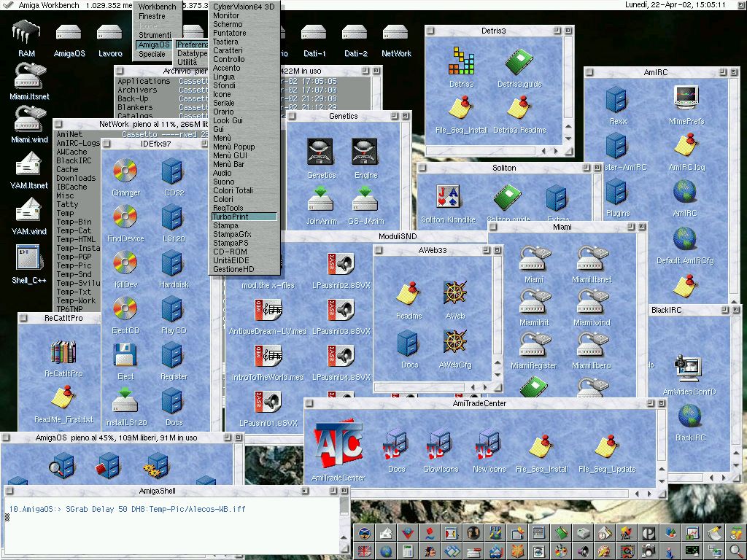Expand the Preferenze submenu entry
This screenshot has height=560, width=747.
click(x=192, y=44)
